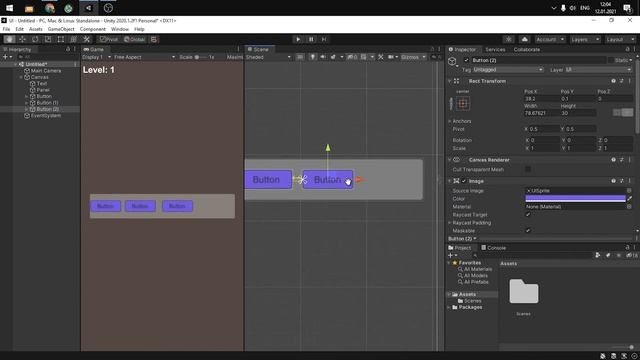Viewport: 640px width, 360px height.
Task: Open the Window menu
Action: [120, 29]
